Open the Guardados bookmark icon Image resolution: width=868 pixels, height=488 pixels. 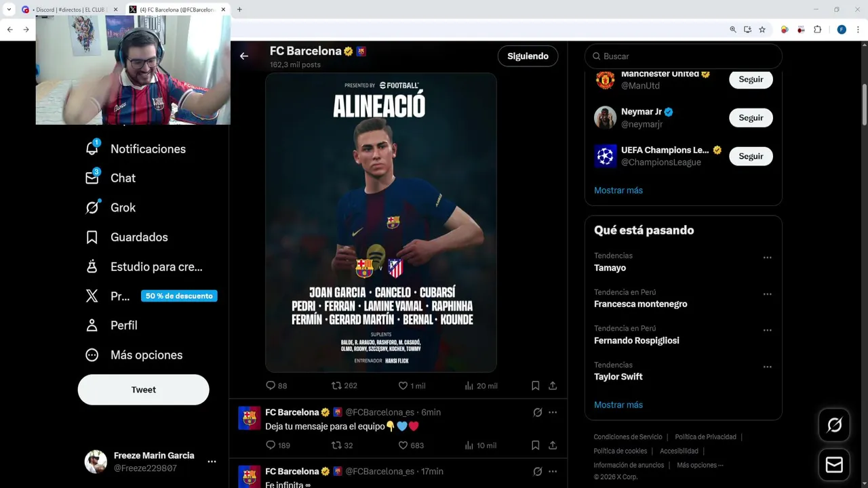92,237
